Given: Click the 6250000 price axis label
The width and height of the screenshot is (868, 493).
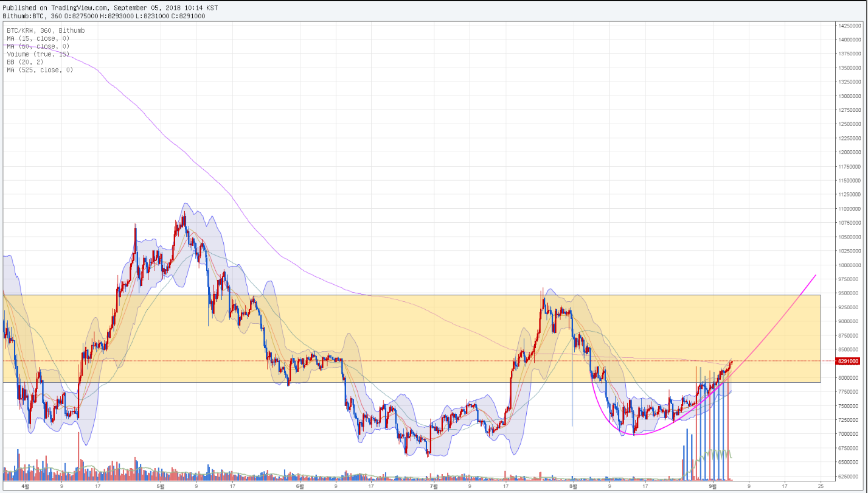Looking at the screenshot, I should (850, 477).
